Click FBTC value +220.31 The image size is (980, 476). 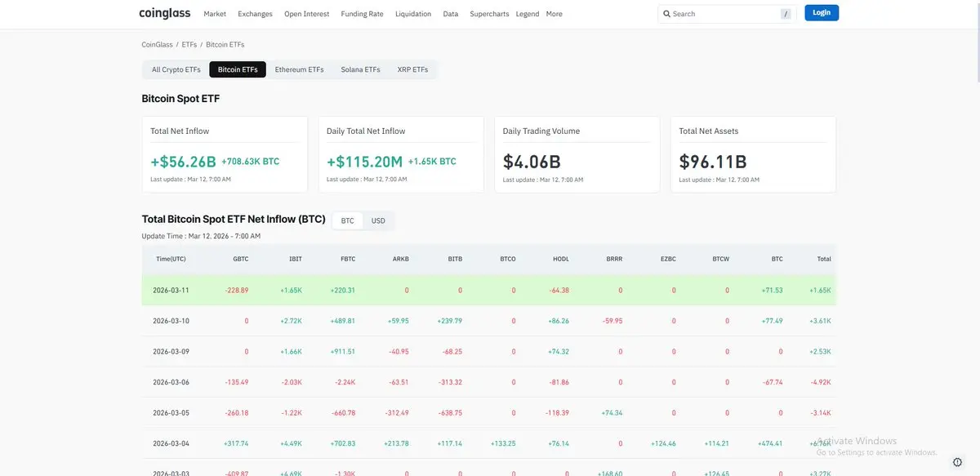(343, 290)
